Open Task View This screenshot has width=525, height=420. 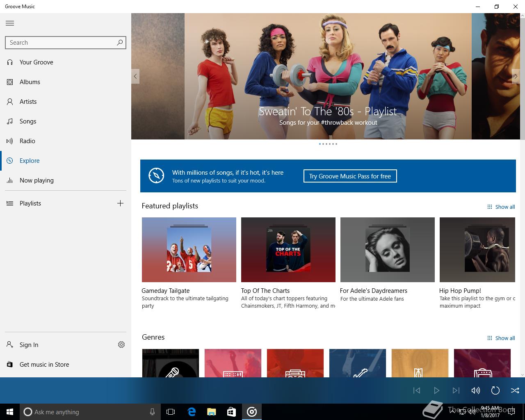[x=171, y=412]
